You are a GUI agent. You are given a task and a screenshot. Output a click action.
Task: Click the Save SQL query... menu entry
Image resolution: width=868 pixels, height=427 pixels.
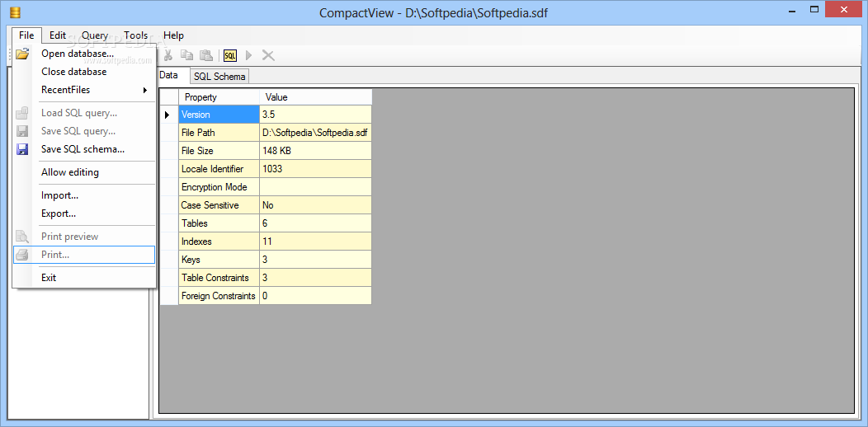pyautogui.click(x=83, y=131)
